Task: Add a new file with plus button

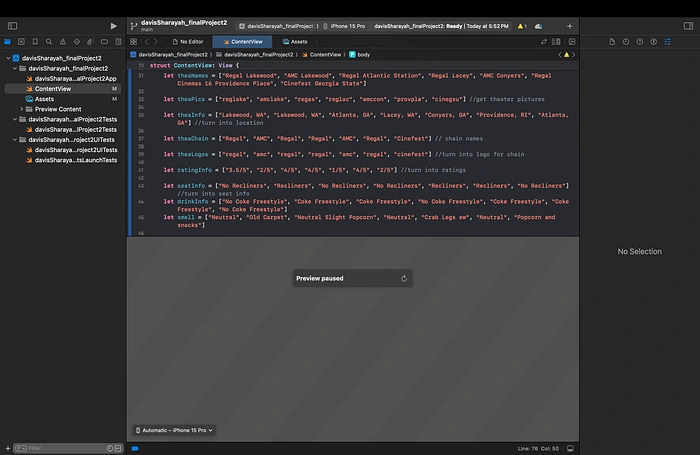Action: point(8,448)
